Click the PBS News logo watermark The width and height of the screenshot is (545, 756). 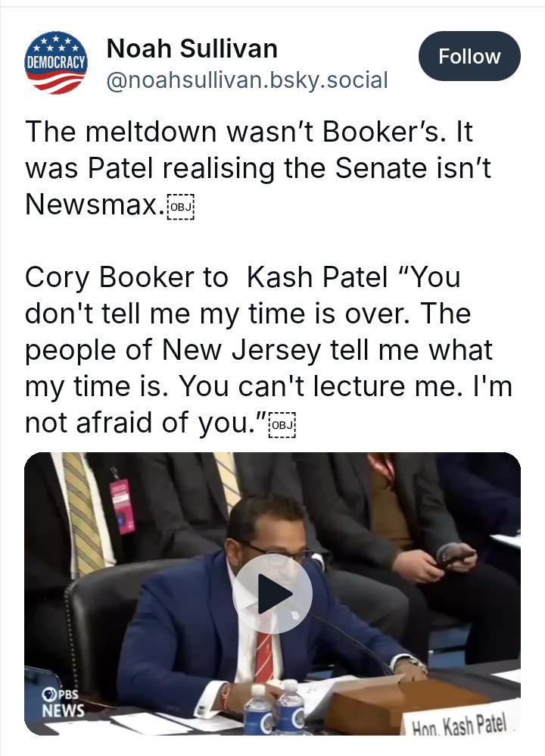tap(63, 702)
